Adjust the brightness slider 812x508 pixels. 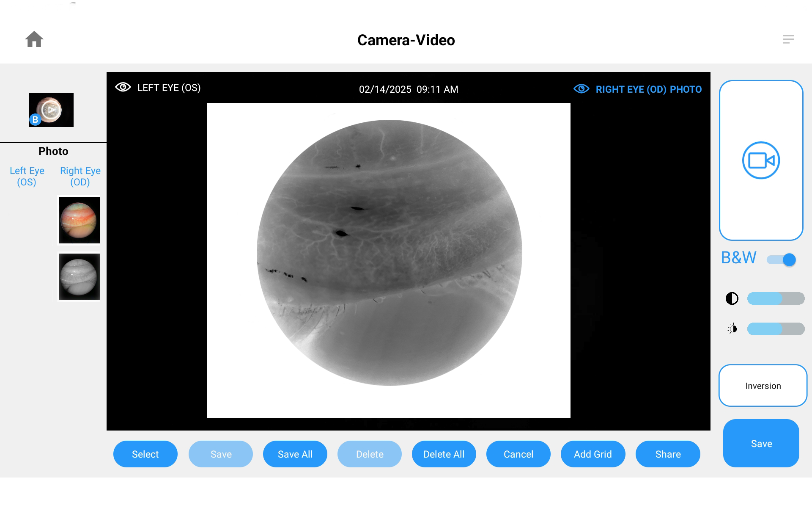776,329
